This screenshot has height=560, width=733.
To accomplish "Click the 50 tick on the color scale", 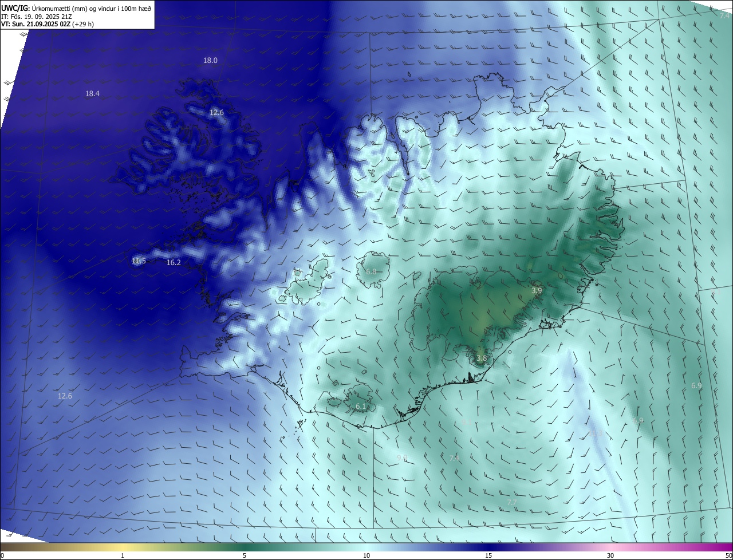I will [x=728, y=555].
